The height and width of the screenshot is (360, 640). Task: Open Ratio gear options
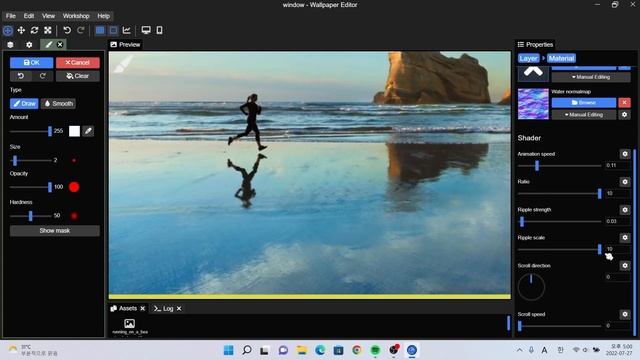pyautogui.click(x=625, y=182)
